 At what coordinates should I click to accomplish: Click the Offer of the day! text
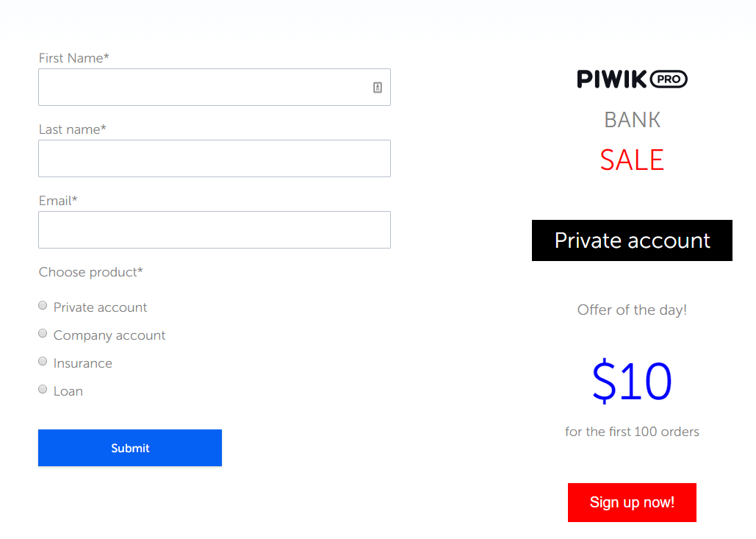tap(632, 310)
